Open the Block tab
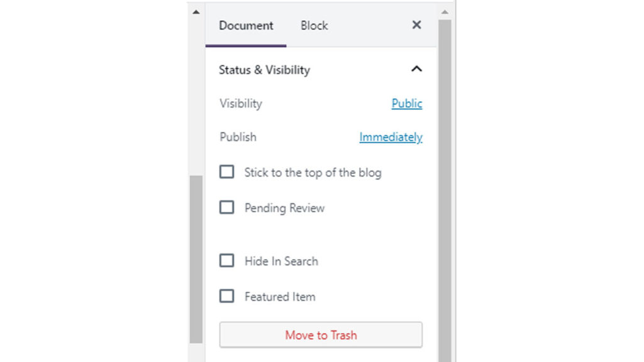 (314, 26)
